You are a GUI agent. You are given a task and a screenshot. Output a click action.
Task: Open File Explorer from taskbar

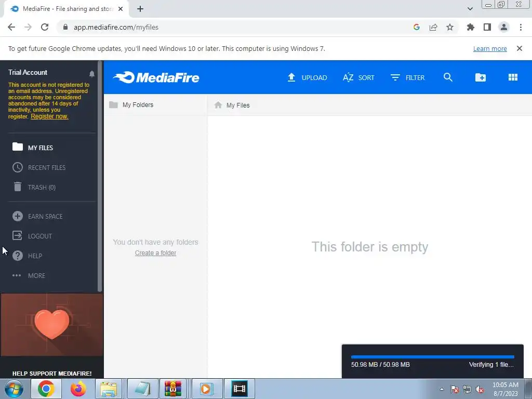point(109,389)
